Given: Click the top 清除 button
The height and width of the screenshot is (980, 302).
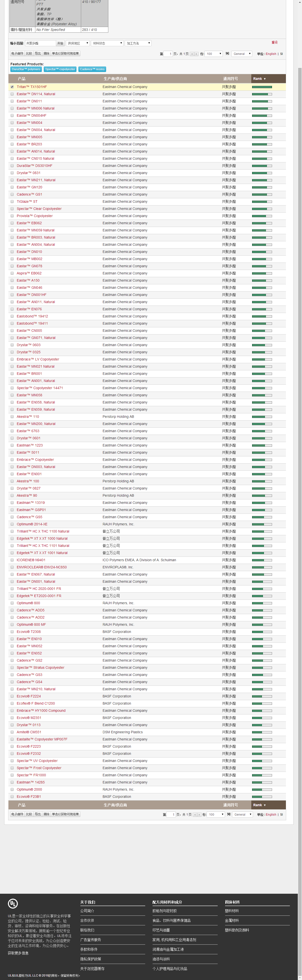Looking at the screenshot, I should [46, 54].
